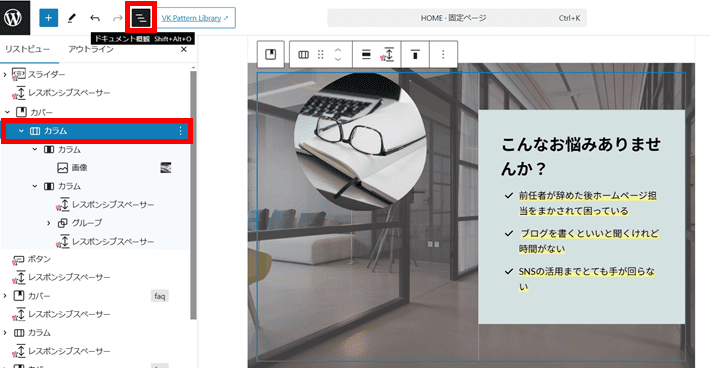Screen dimensions: 710x368
Task: Click the vertical alignment top icon
Action: click(415, 54)
